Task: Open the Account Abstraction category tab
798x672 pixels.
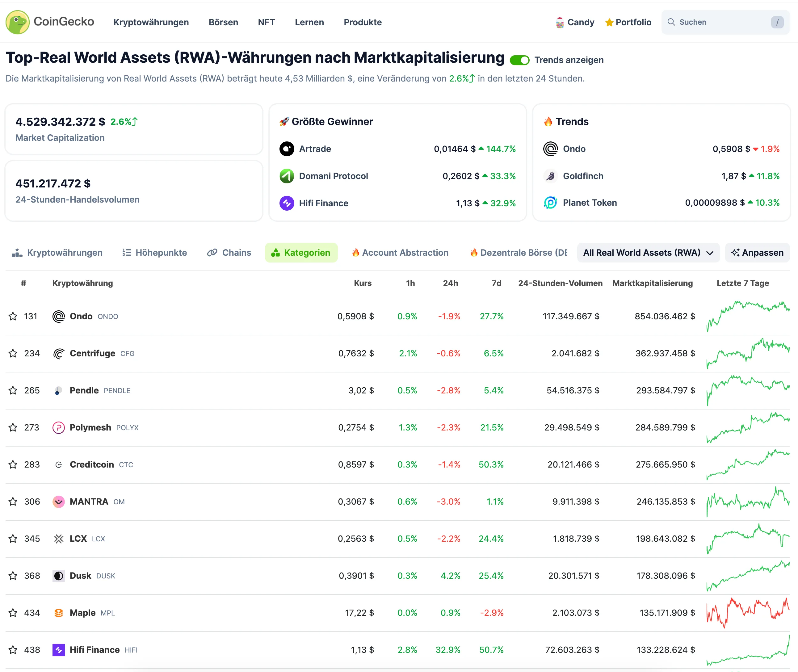Action: pos(400,253)
